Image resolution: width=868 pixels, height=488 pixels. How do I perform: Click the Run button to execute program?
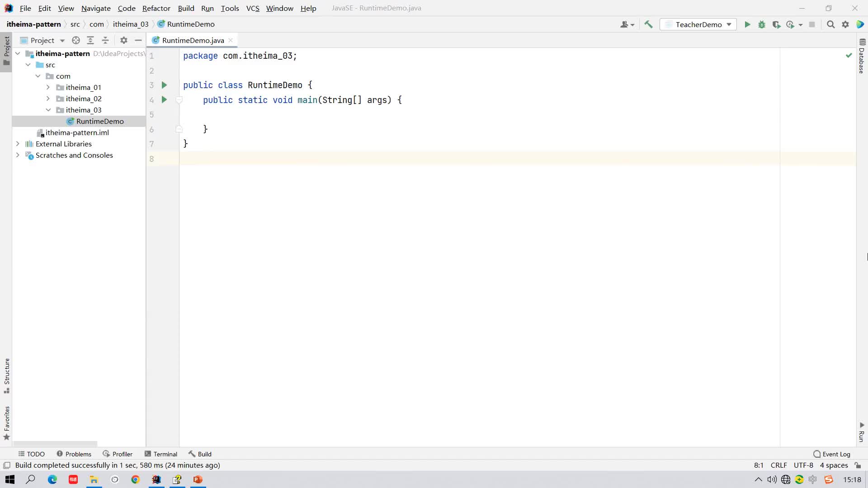click(748, 24)
